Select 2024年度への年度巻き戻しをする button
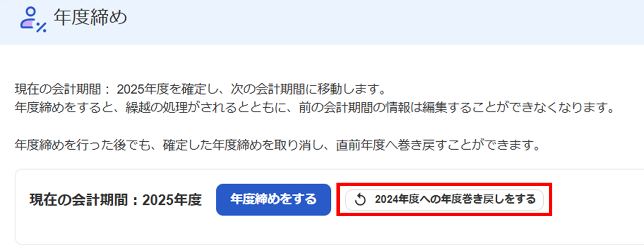 point(445,200)
